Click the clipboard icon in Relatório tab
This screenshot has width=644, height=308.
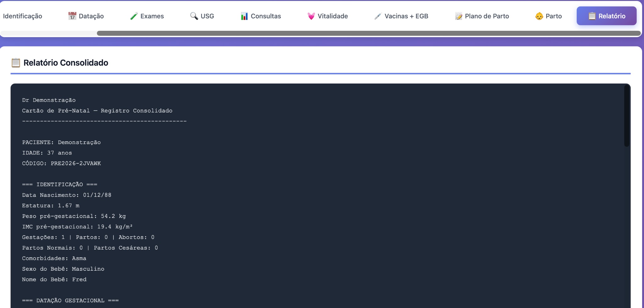[x=592, y=16]
